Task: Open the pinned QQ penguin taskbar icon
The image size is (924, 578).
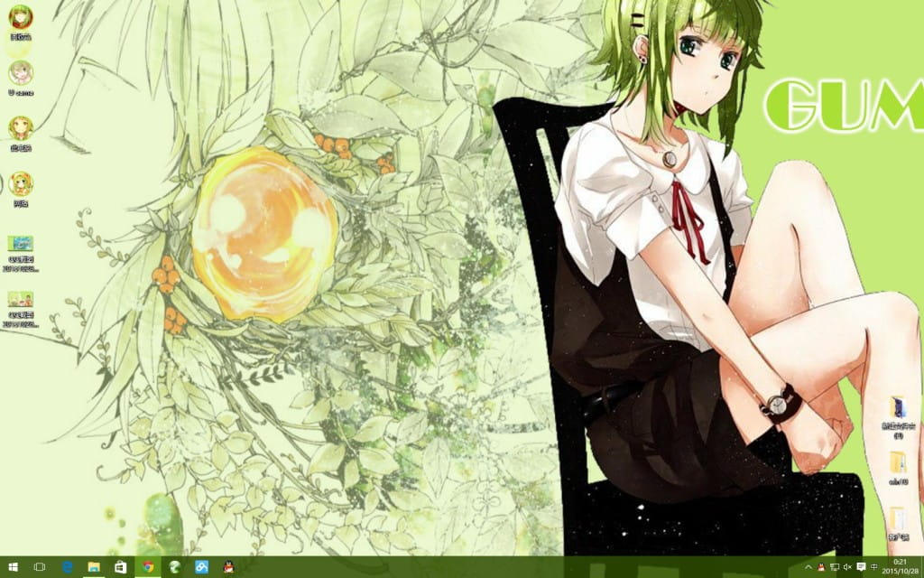Action: [x=228, y=567]
